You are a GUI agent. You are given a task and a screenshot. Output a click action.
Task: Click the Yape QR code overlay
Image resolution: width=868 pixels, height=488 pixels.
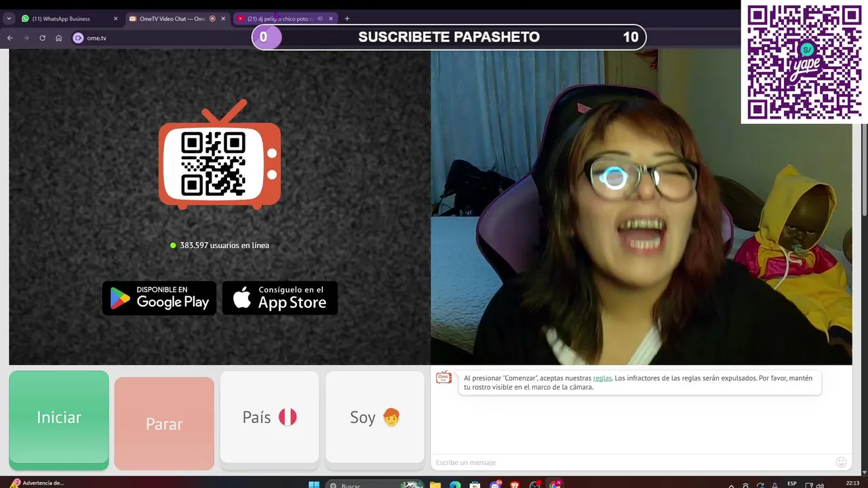[804, 62]
